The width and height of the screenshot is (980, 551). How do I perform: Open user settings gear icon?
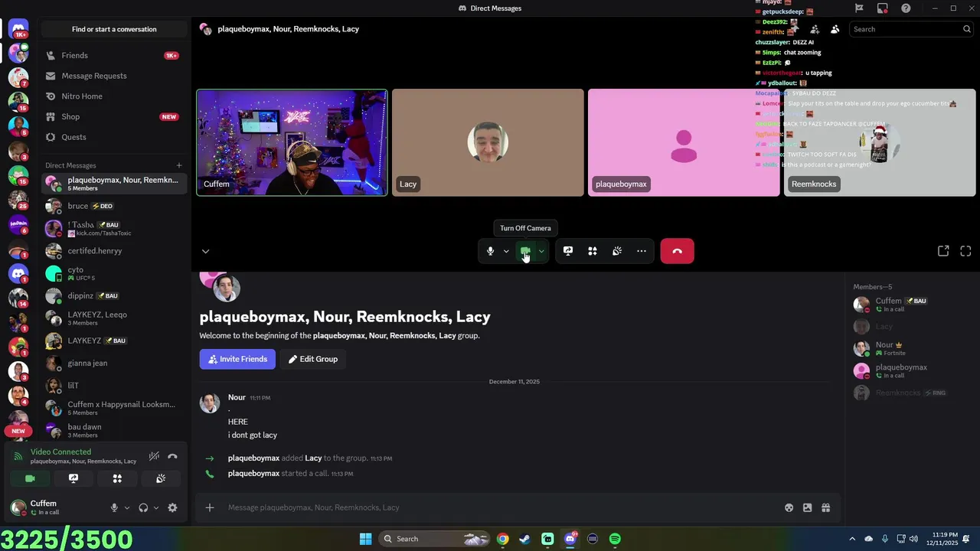point(172,507)
